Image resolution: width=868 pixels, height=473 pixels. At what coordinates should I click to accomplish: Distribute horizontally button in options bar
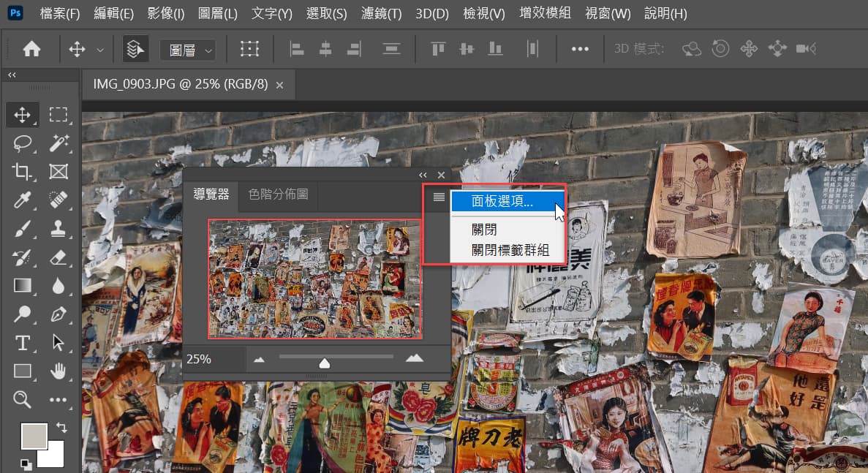(x=532, y=49)
